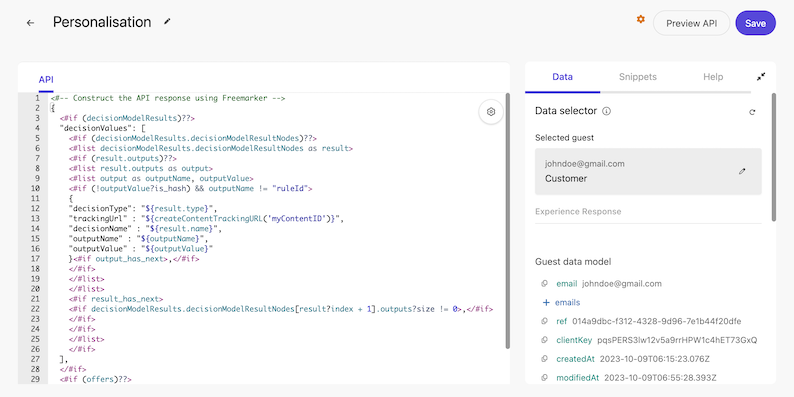Click the modifiedAt value 2023-10-09T06:55:28.393Z

coord(660,378)
